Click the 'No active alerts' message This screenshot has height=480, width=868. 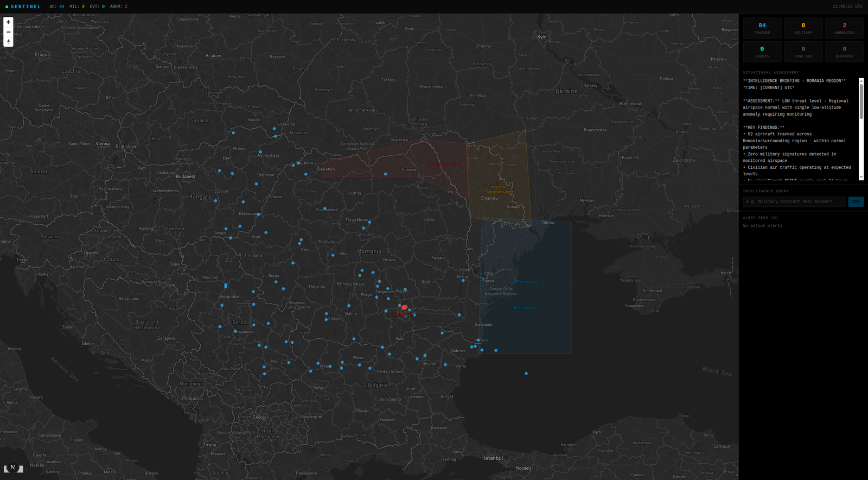pyautogui.click(x=763, y=226)
